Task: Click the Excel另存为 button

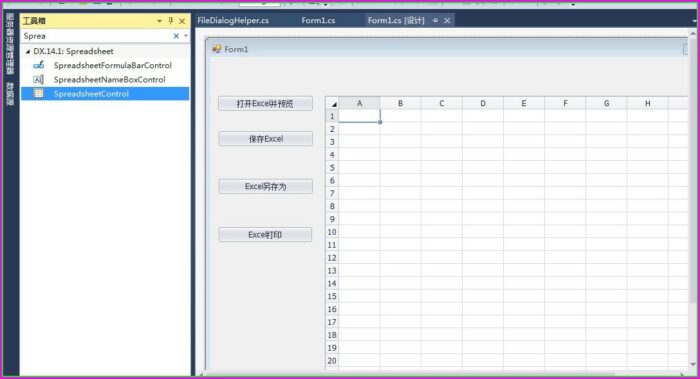Action: [x=266, y=187]
